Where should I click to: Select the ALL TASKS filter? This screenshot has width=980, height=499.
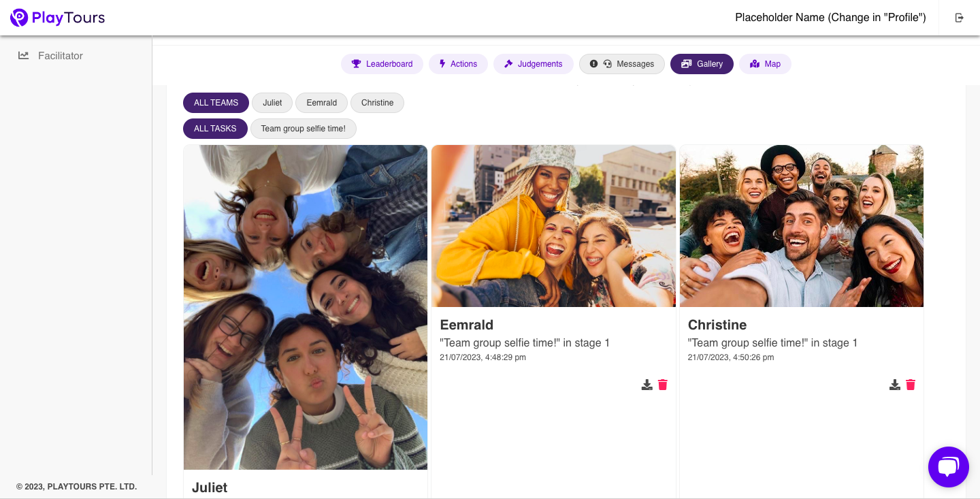pos(215,129)
